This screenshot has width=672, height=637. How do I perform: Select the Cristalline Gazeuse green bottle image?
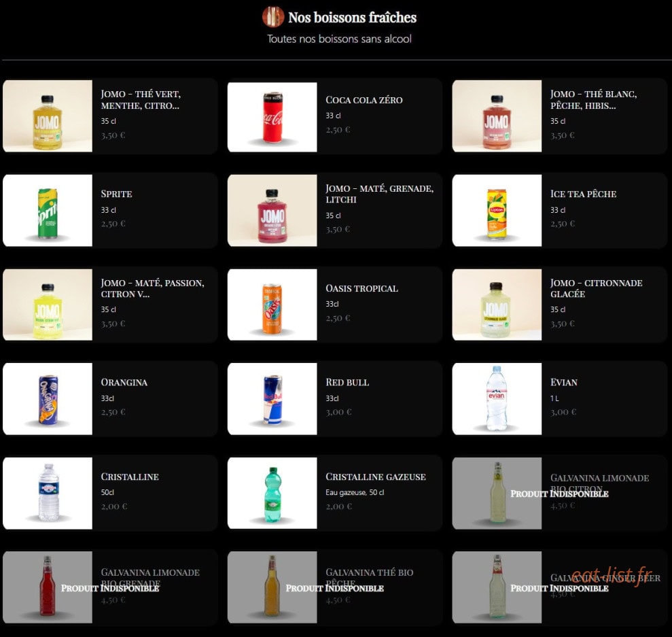click(272, 494)
